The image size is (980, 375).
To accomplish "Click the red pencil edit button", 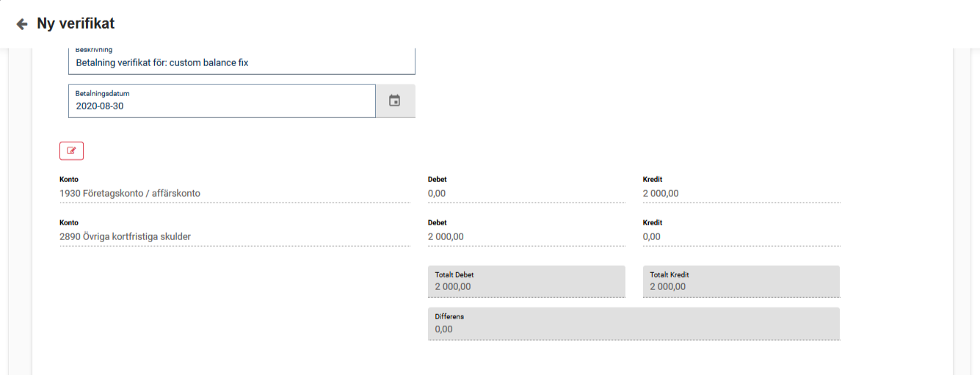I will [71, 150].
